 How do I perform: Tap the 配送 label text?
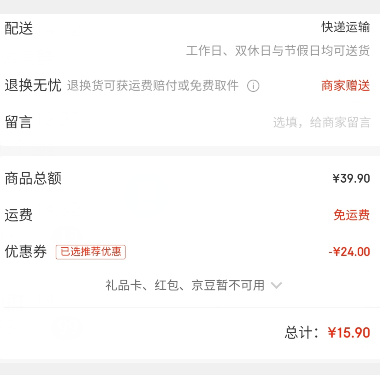(19, 28)
